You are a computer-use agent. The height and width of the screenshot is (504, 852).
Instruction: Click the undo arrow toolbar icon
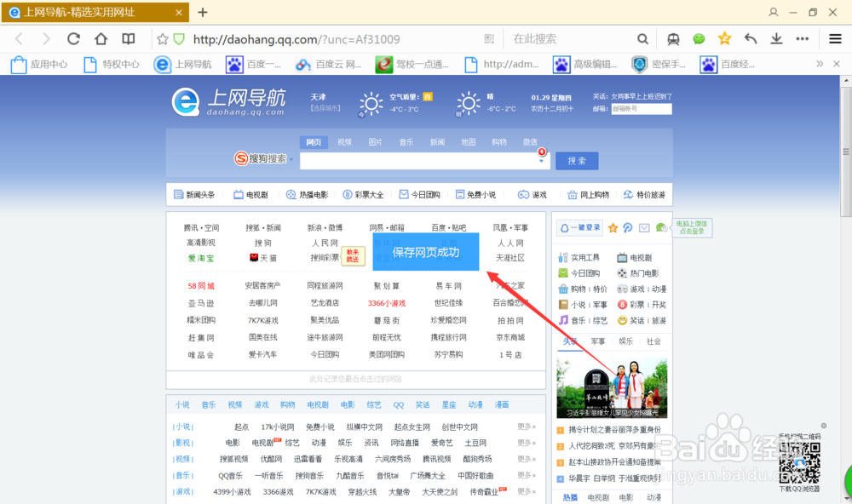(x=751, y=38)
